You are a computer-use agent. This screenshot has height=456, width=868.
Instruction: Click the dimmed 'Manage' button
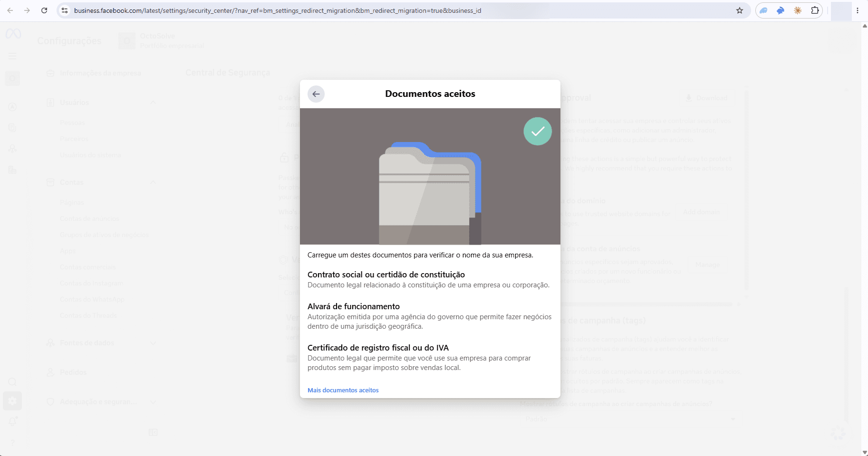707,265
